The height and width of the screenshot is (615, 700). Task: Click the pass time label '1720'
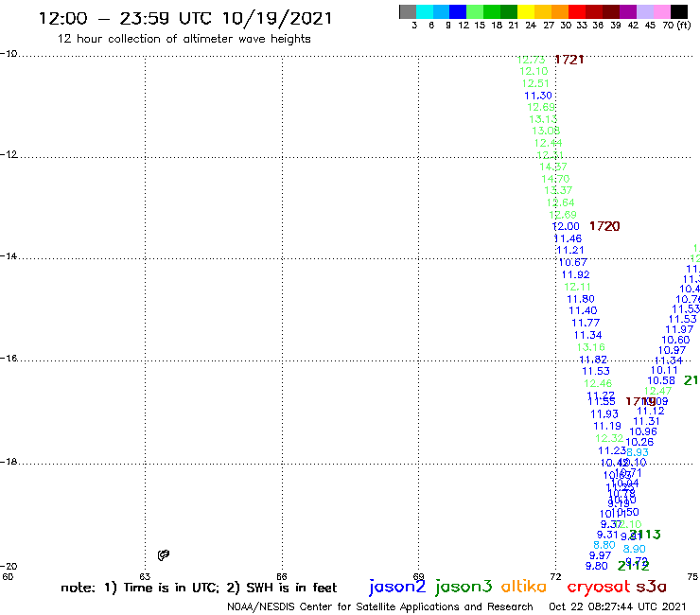(604, 226)
